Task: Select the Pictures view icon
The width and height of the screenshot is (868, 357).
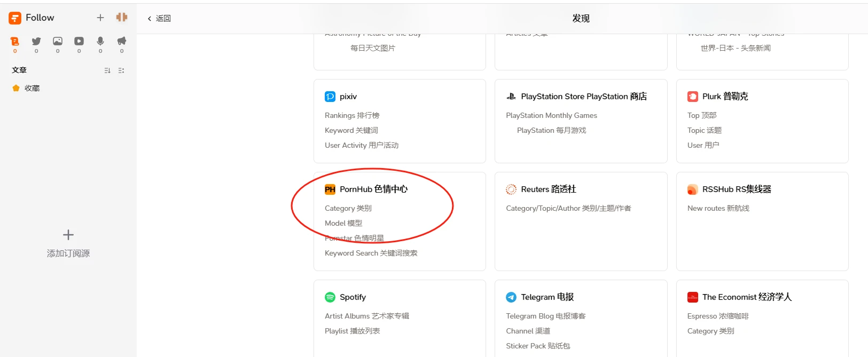Action: click(58, 42)
